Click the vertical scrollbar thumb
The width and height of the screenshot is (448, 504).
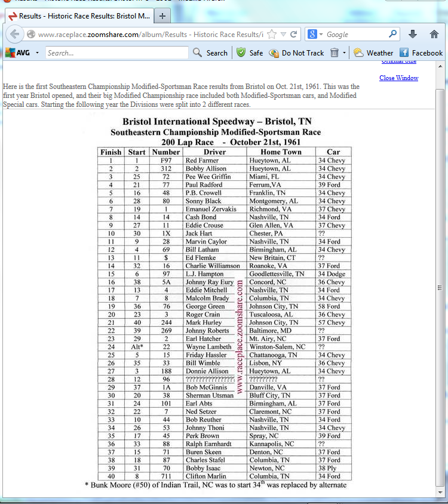(x=440, y=288)
